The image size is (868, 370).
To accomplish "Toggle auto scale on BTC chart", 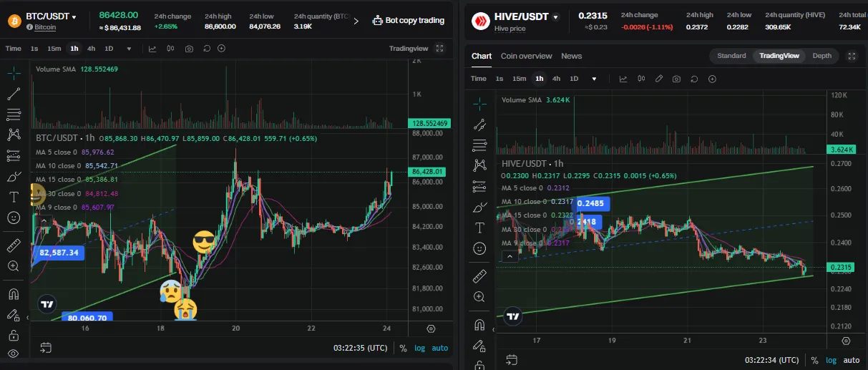I will click(440, 348).
